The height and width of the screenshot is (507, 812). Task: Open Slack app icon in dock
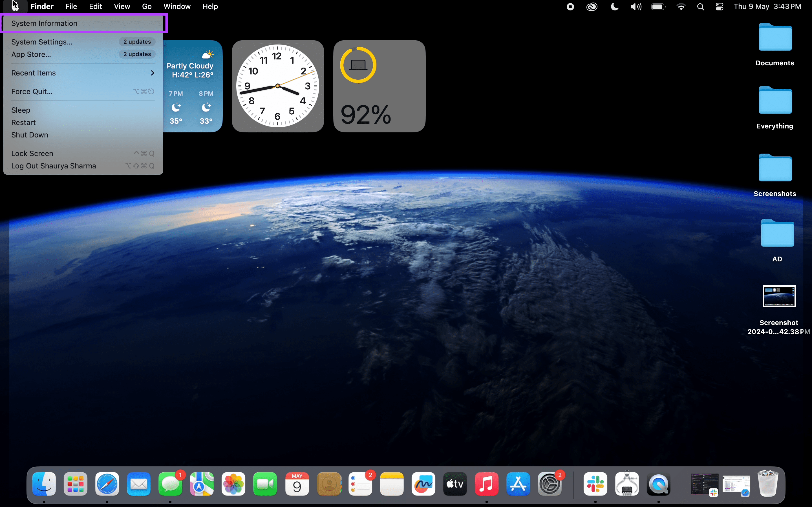[595, 484]
